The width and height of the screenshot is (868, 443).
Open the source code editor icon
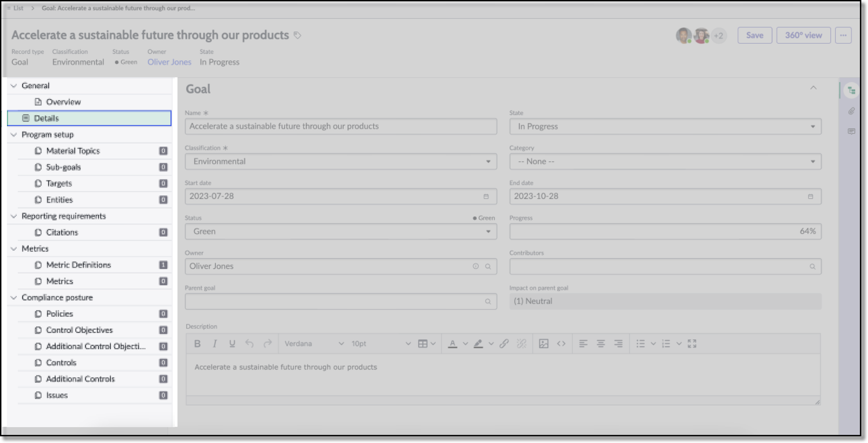tap(561, 343)
